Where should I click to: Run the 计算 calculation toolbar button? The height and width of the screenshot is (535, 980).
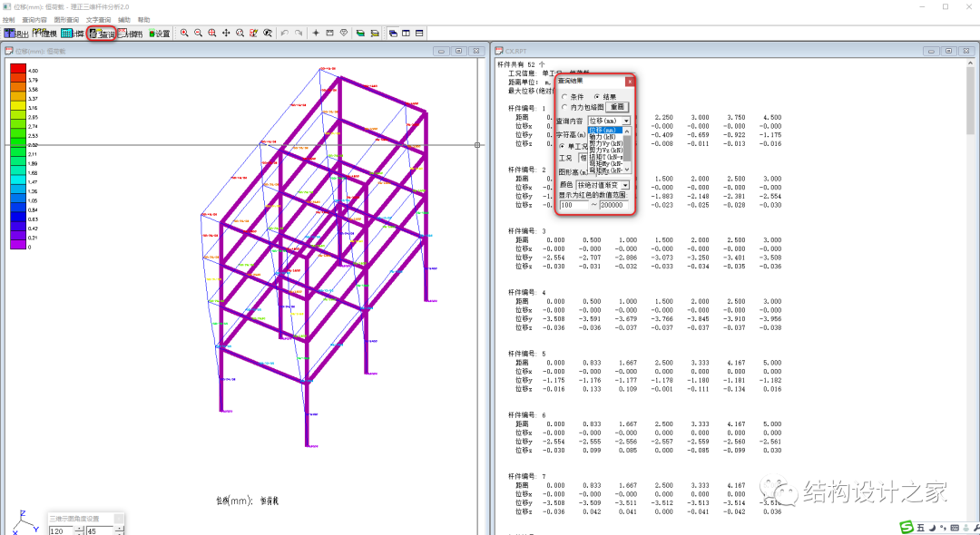pyautogui.click(x=73, y=33)
